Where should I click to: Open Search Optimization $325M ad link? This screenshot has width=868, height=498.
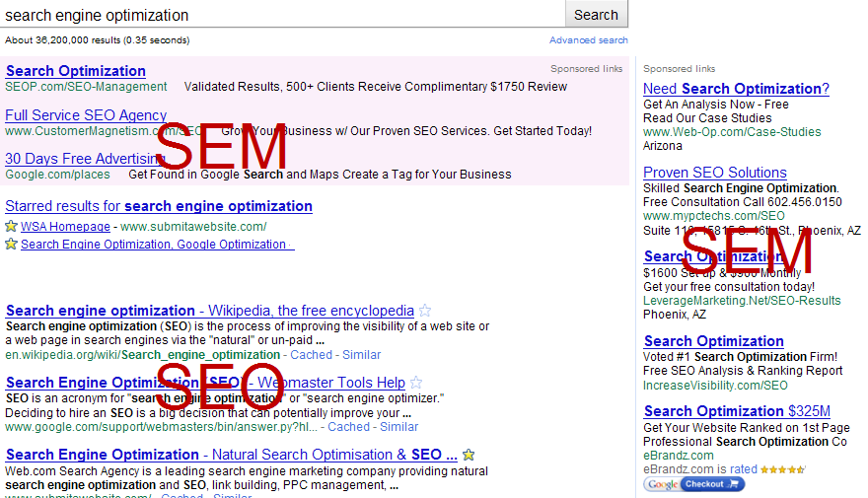click(737, 411)
